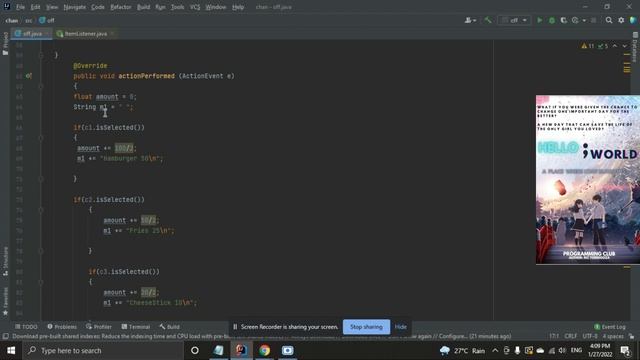640x360 pixels.
Task: Switch to IntelliJ IDEA taskbar icon
Action: [x=241, y=351]
